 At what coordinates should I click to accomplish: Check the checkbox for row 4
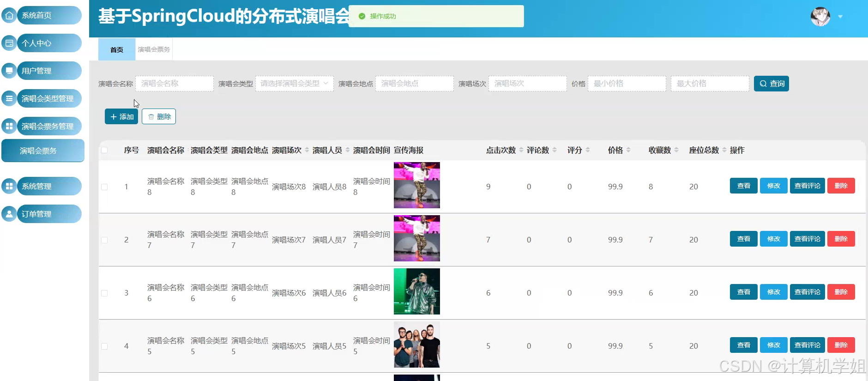tap(104, 346)
